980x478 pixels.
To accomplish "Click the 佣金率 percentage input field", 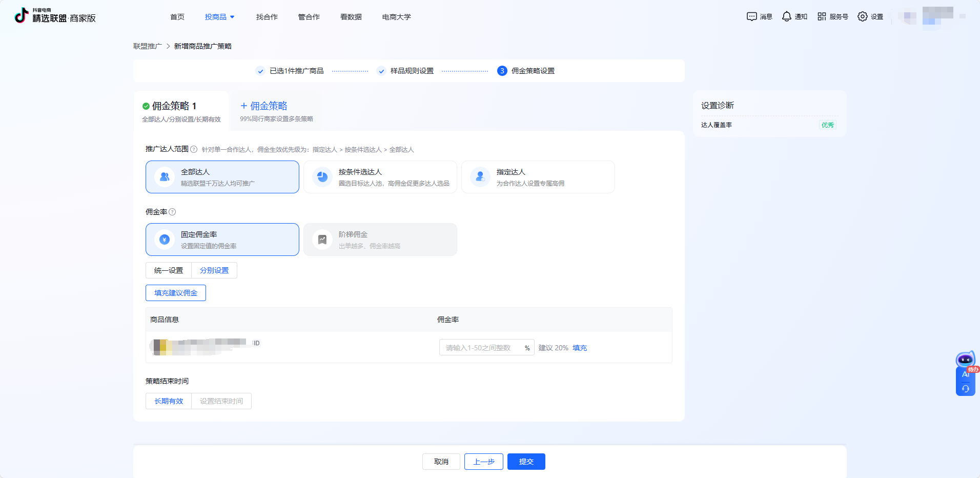I will [481, 348].
